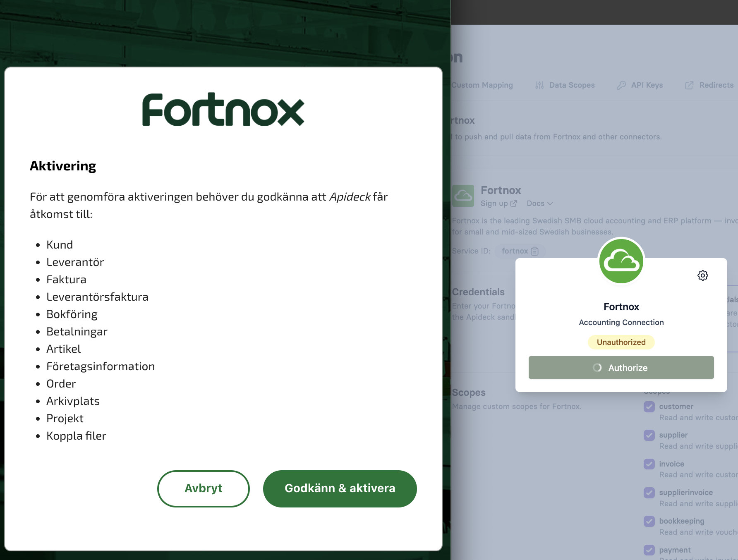
Task: Click the Faktura list item
Action: tap(66, 280)
